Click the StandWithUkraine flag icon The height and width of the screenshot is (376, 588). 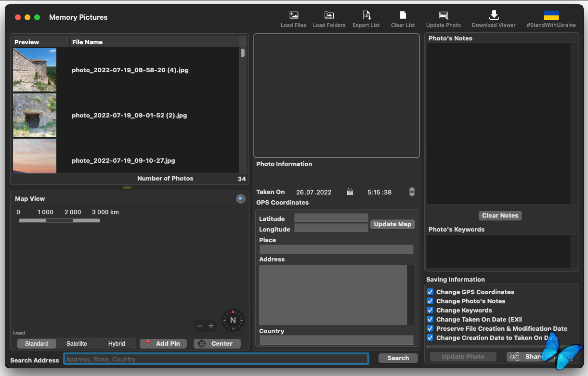click(551, 15)
